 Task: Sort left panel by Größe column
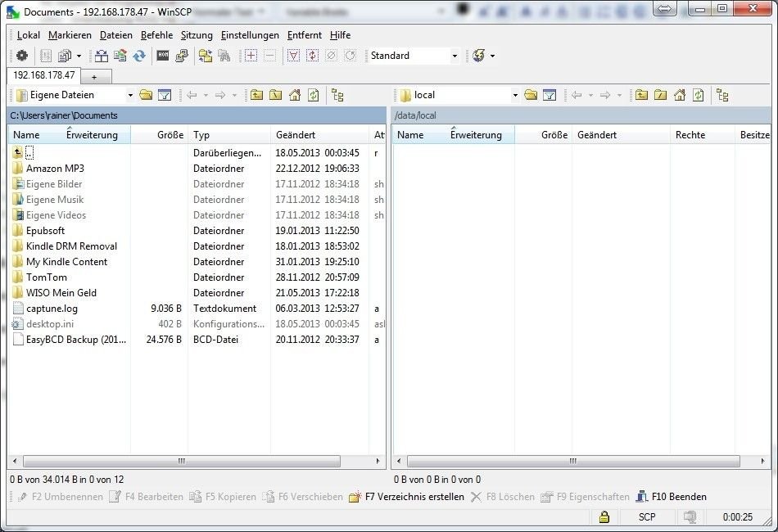160,135
